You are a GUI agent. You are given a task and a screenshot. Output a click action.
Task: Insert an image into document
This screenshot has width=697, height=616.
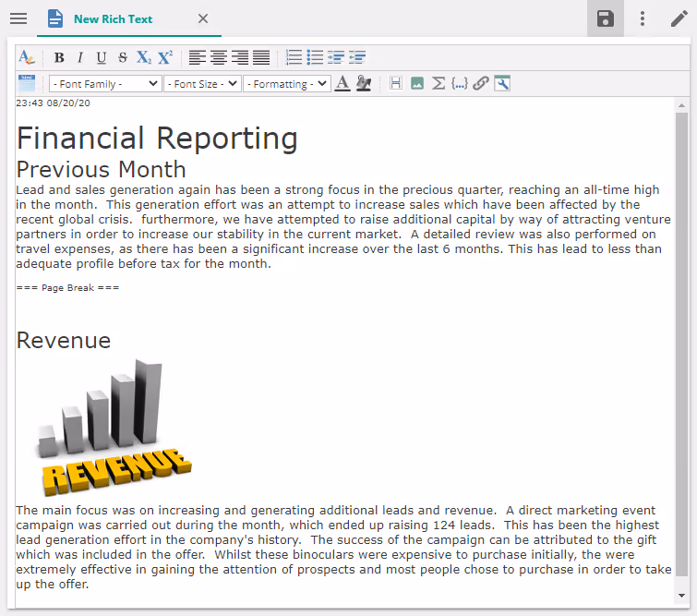(417, 84)
